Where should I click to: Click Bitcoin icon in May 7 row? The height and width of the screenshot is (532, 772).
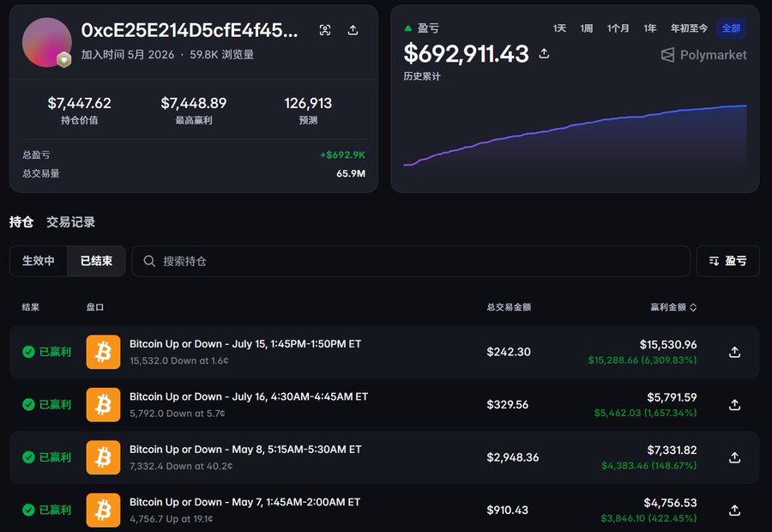103,510
